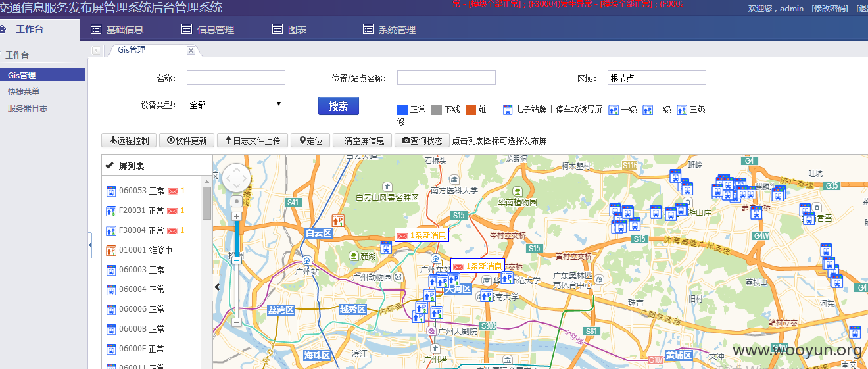Focus the 位置/站点名称 input field
868x369 pixels.
pyautogui.click(x=446, y=78)
